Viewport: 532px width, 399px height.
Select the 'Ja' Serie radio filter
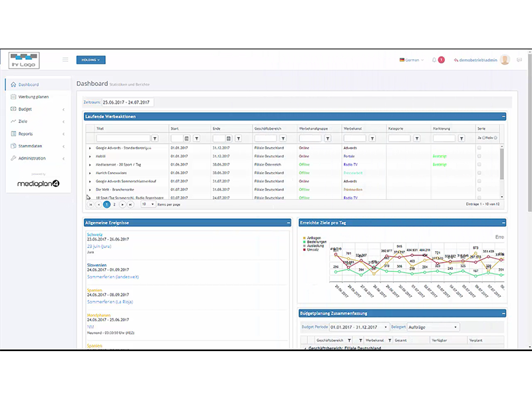[483, 138]
